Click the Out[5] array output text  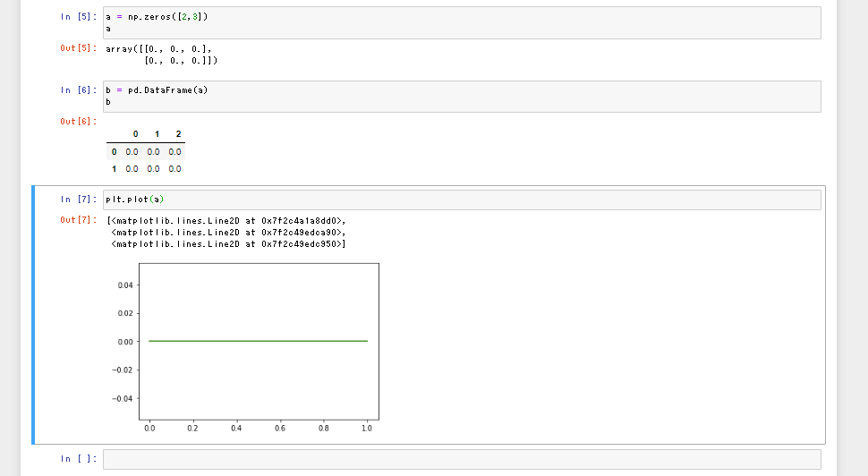pos(162,55)
